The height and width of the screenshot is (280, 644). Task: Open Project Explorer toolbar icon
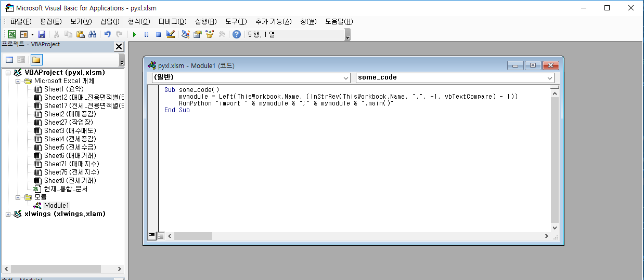[x=186, y=34]
